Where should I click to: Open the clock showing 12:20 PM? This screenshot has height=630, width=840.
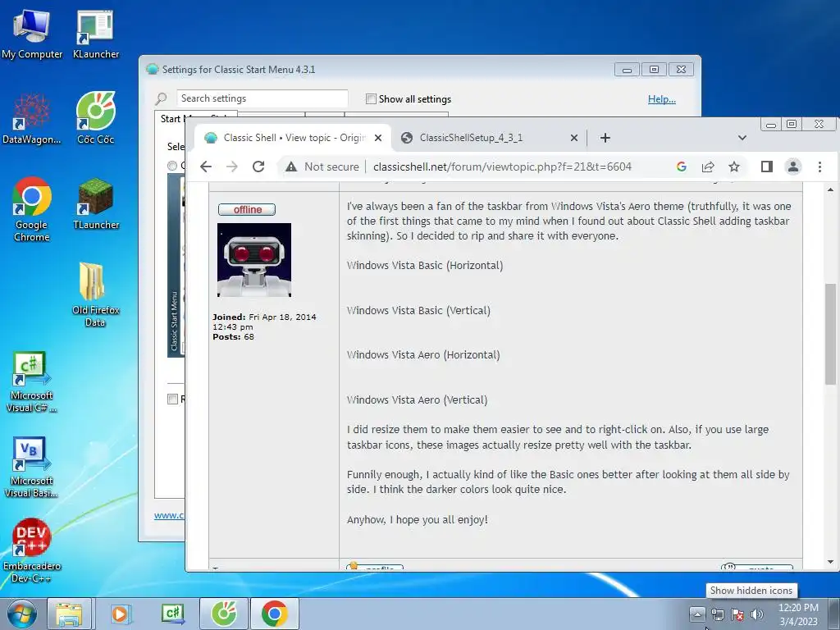point(798,614)
